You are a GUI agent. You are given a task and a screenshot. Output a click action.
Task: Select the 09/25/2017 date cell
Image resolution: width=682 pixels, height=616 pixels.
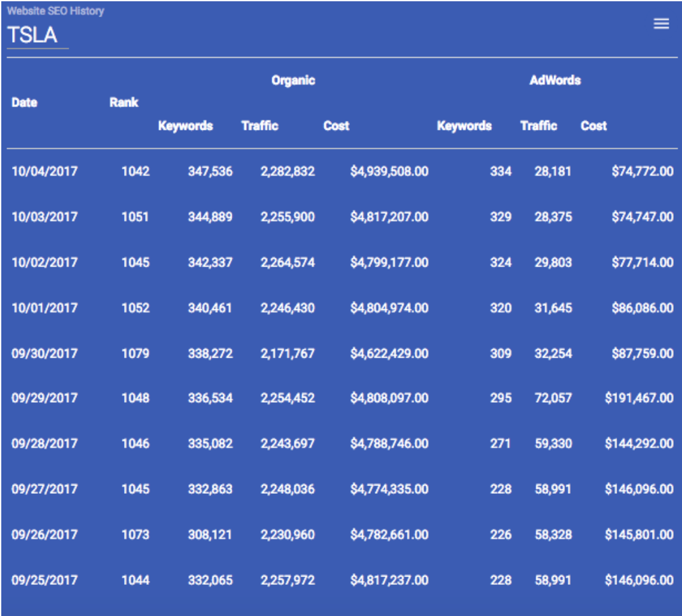click(45, 580)
